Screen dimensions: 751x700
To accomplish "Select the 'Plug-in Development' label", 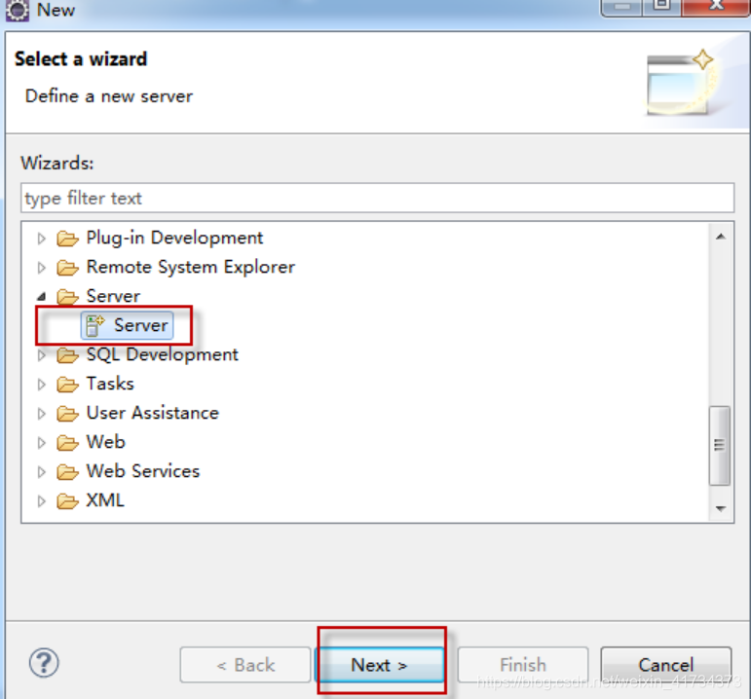I will click(174, 238).
